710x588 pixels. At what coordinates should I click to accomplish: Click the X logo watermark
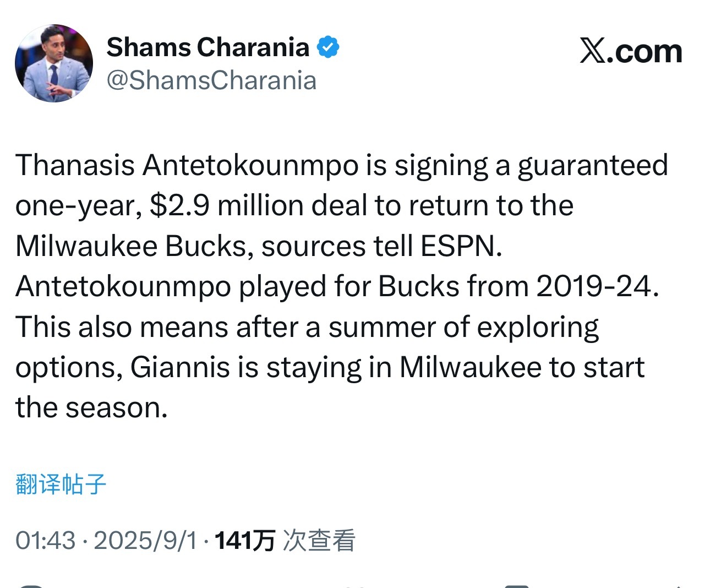coord(631,51)
